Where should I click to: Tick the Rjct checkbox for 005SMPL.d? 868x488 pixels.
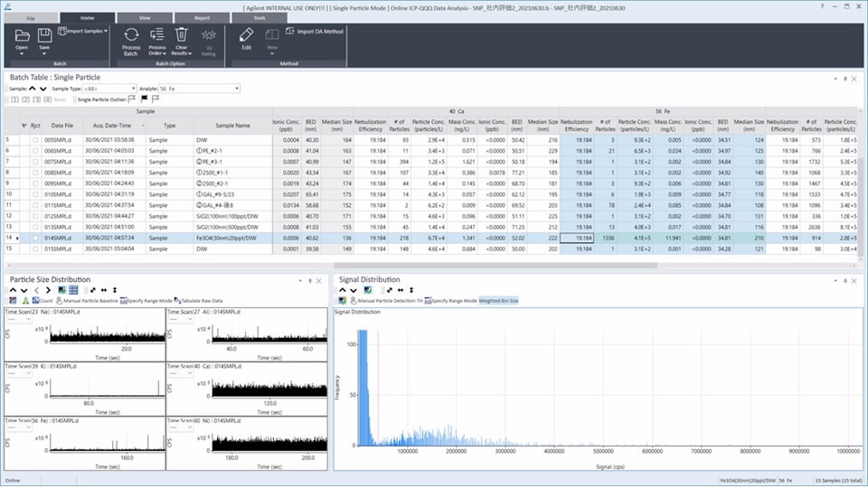[x=35, y=140]
